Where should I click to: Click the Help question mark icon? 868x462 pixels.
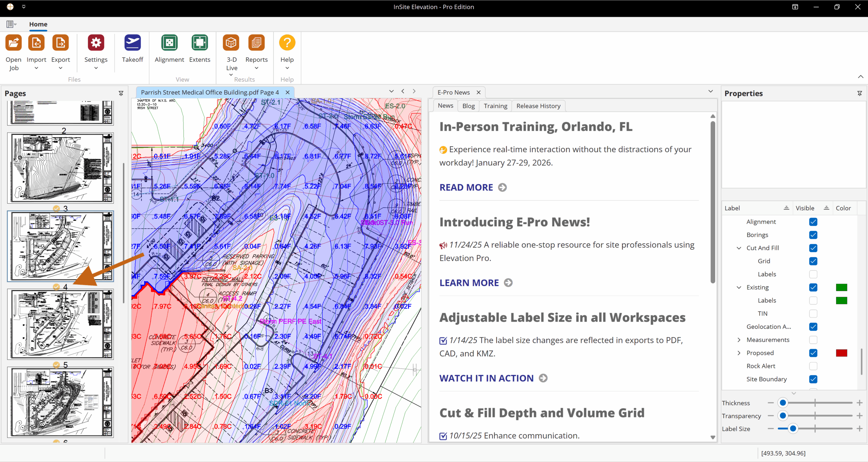[x=287, y=43]
